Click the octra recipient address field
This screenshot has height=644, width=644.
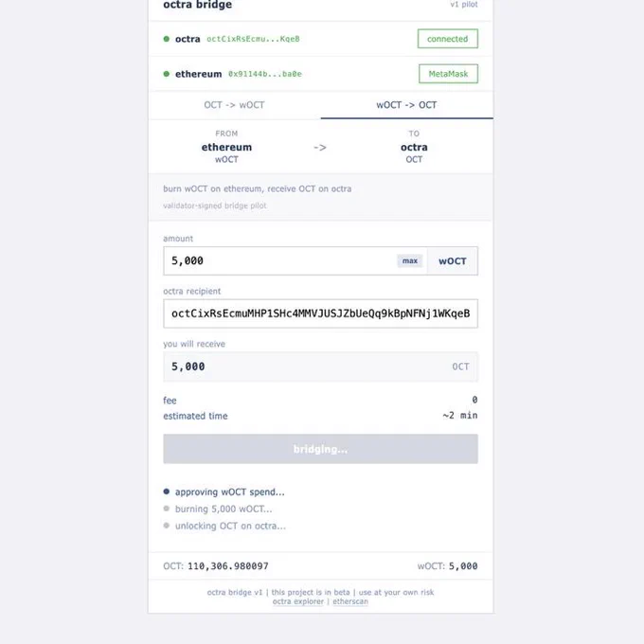click(320, 313)
